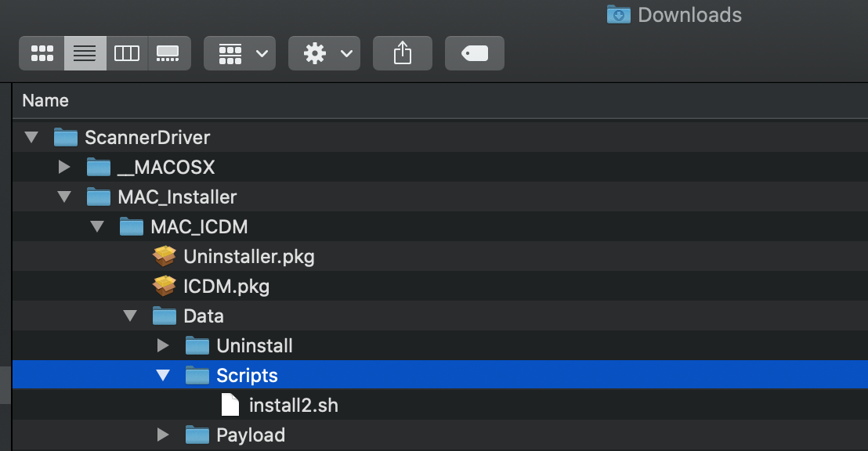Click the Edit Tags button
This screenshot has width=868, height=451.
coord(474,53)
